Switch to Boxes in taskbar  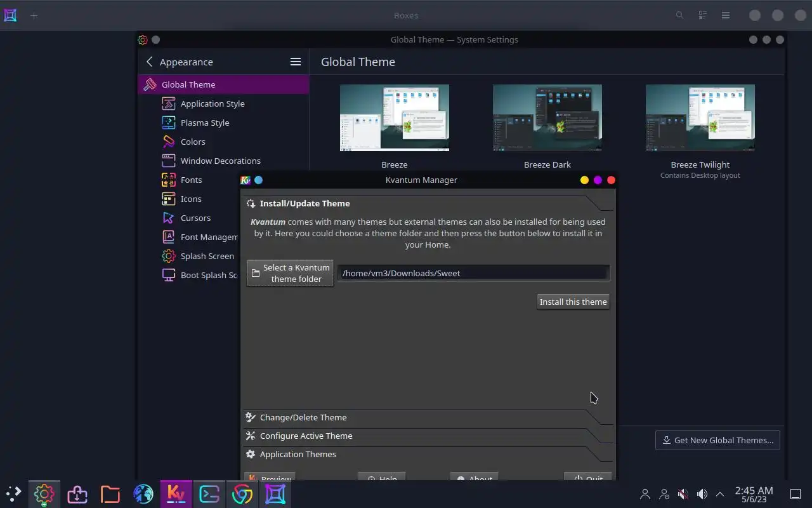pyautogui.click(x=275, y=493)
